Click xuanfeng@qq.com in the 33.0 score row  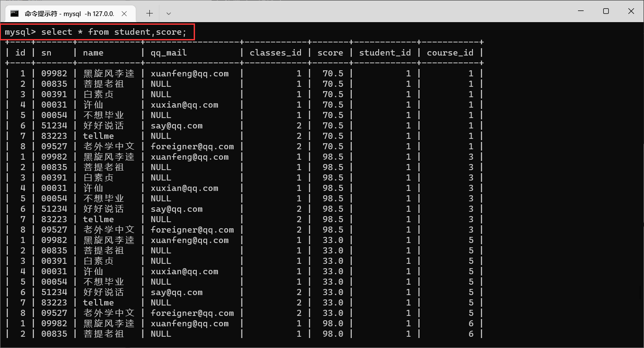click(190, 240)
